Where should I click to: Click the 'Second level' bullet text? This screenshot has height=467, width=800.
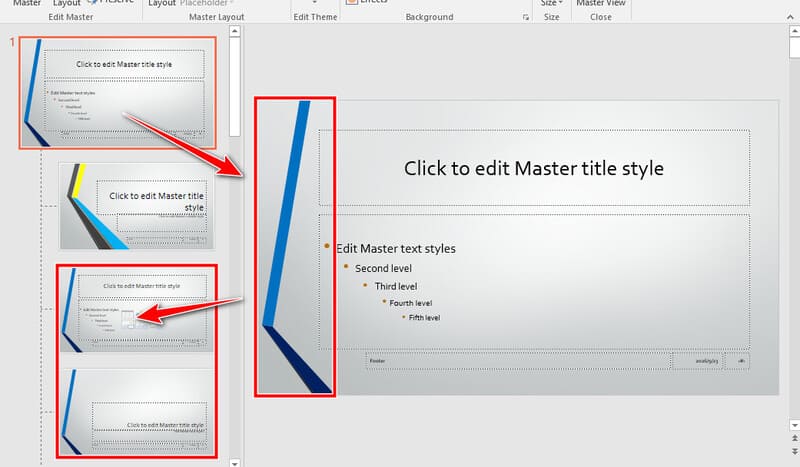[383, 268]
